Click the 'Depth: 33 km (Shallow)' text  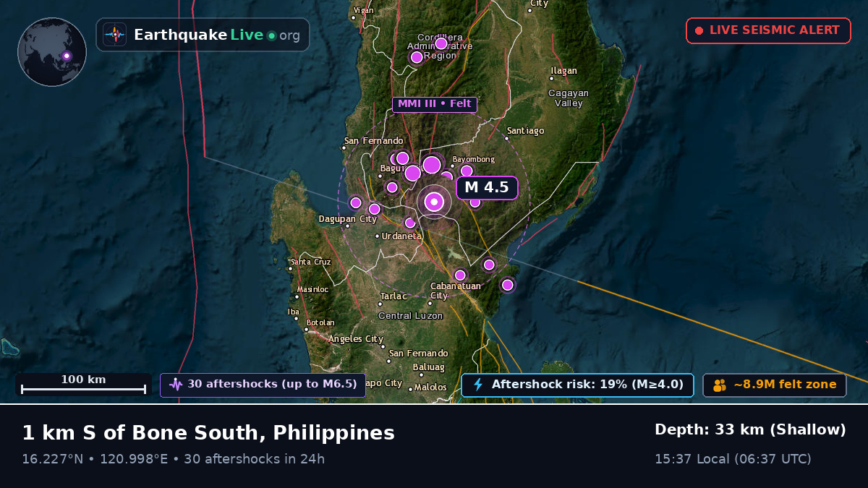tap(750, 430)
